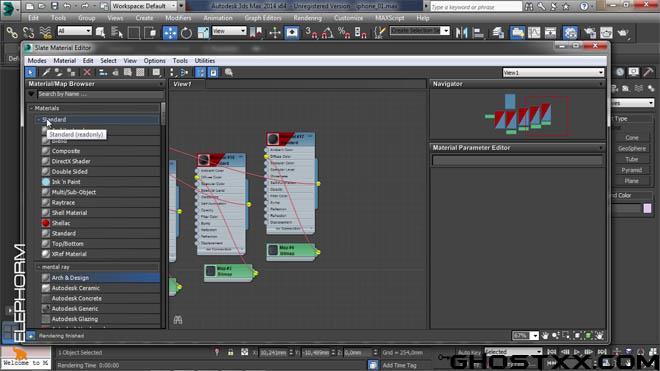Click Delete Selected red X icon
The width and height of the screenshot is (660, 371).
87,72
